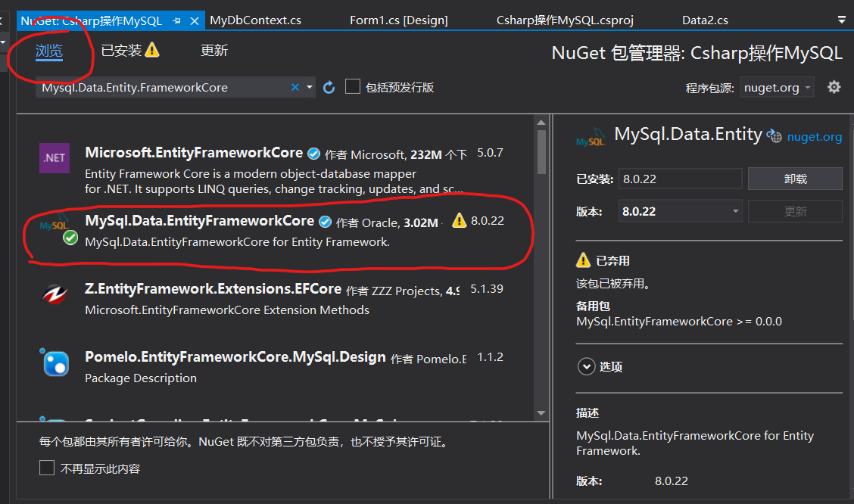
Task: Click the green installed checkmark on MySQL package
Action: pyautogui.click(x=70, y=237)
